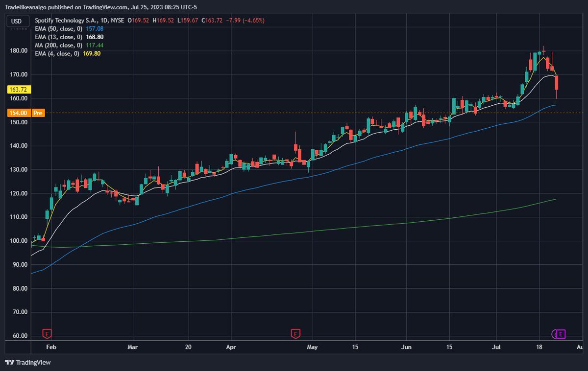This screenshot has height=371, width=588.
Task: Click the 18 label on time axis
Action: (x=539, y=347)
